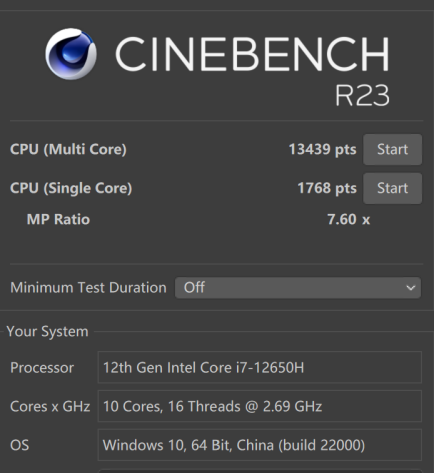Click the dropdown chevron arrow beside Off
This screenshot has height=473, width=434.
point(411,288)
